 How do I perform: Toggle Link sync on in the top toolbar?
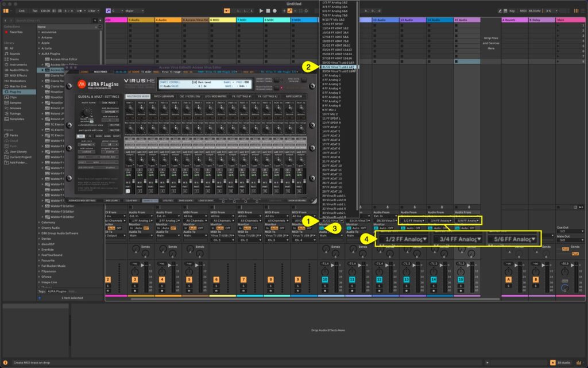pyautogui.click(x=22, y=10)
